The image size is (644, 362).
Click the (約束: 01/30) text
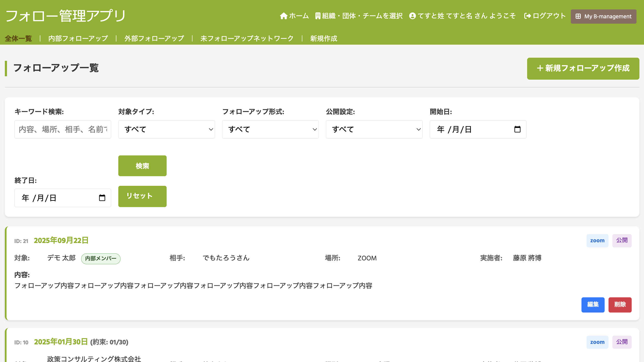tap(109, 342)
